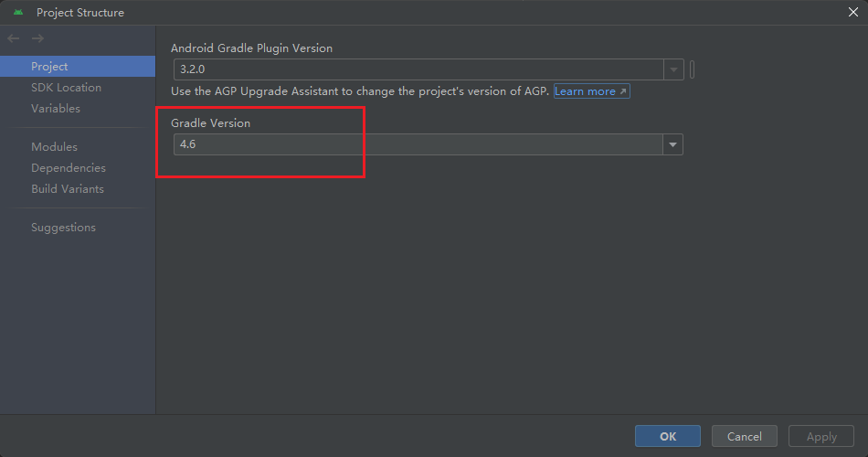Click the Gradle Version label
This screenshot has width=868, height=457.
[x=210, y=123]
